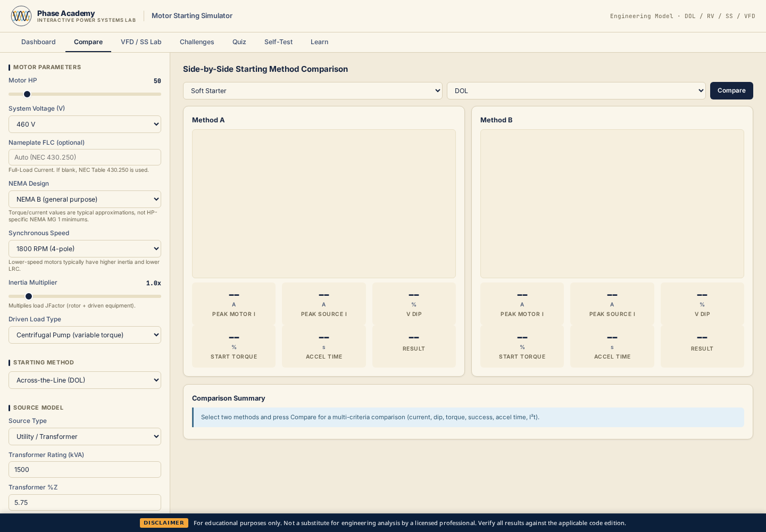This screenshot has height=532, width=766.
Task: Click the Comparison Summary heading
Action: click(229, 398)
